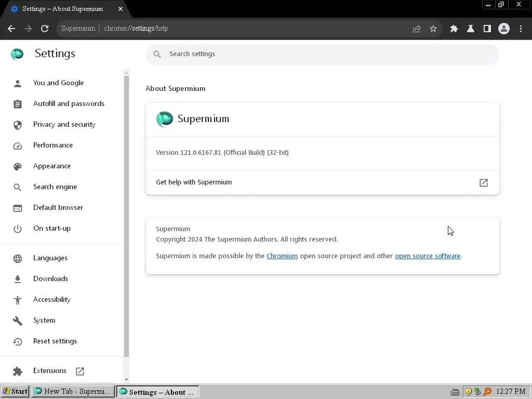Open the Windows Start menu
Screen dimensions: 532x399
tap(15, 392)
